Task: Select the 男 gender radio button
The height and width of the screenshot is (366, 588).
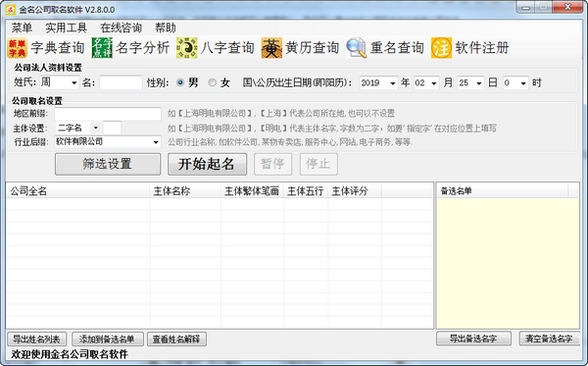Action: coord(180,82)
